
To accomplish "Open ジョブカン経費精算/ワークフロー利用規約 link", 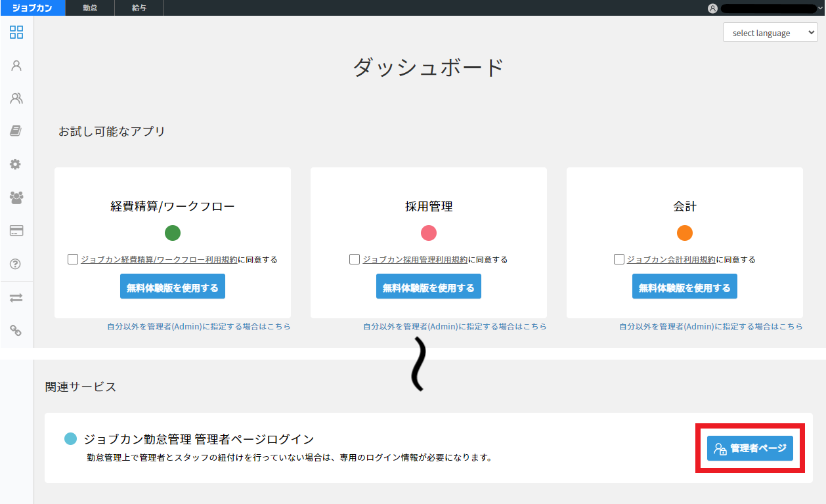I will [x=159, y=260].
